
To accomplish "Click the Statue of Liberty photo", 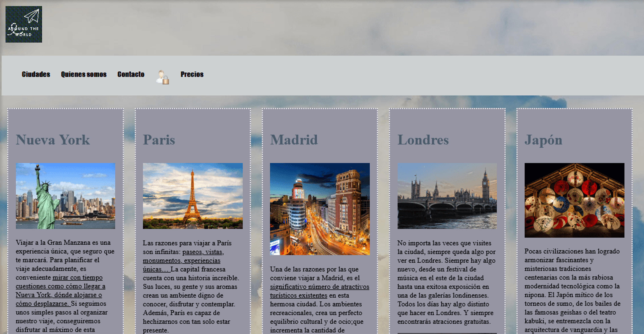I will pyautogui.click(x=66, y=196).
